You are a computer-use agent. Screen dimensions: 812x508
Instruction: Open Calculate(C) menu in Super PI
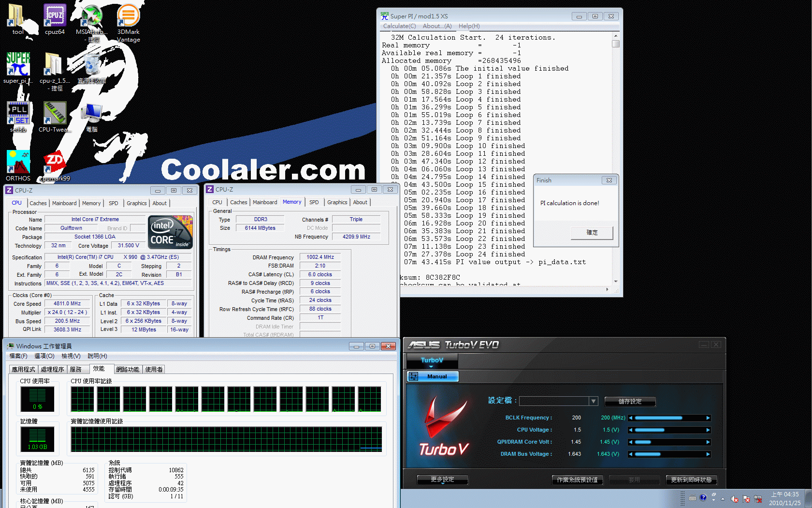[x=399, y=26]
